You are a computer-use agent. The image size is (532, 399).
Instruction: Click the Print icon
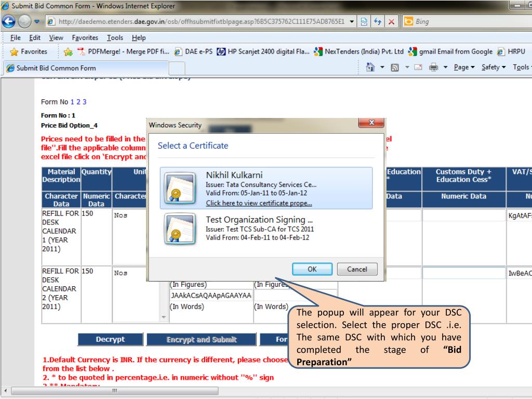[434, 67]
